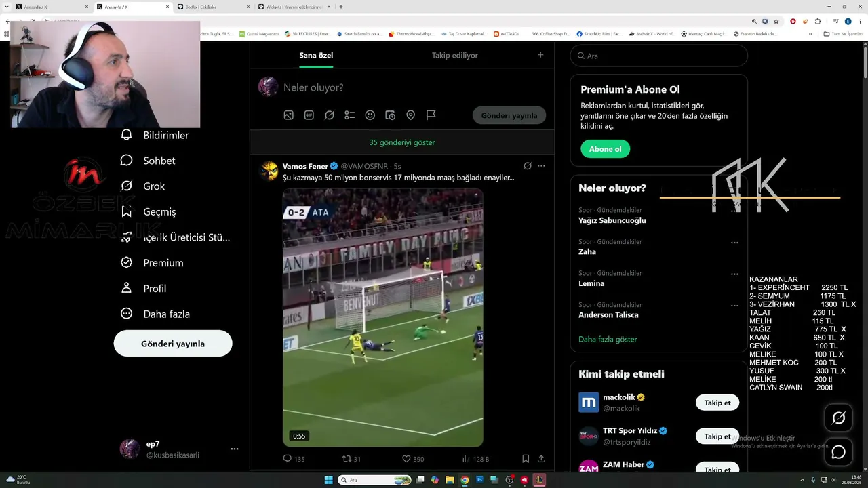Click the composer's Gönderi yayınla button

coord(509,115)
